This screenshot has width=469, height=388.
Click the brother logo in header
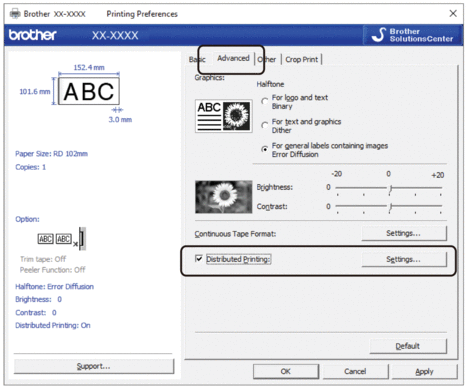(33, 35)
